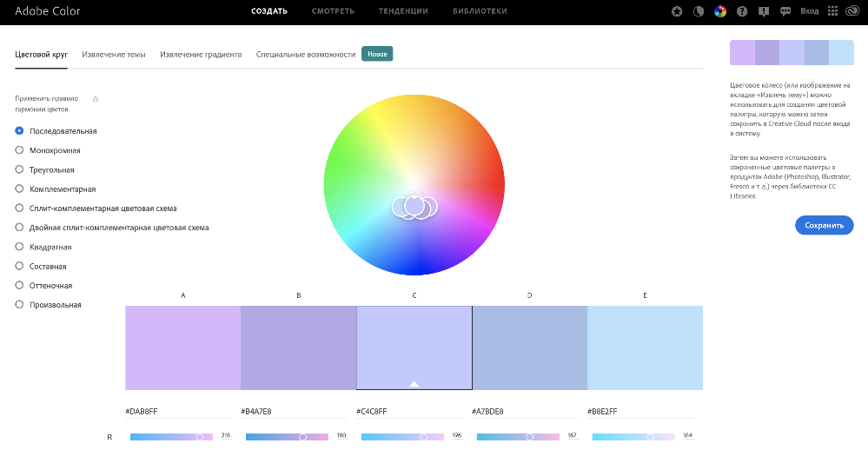Select color swatch A in the palette
Image resolution: width=868 pixels, height=450 pixels.
[182, 347]
